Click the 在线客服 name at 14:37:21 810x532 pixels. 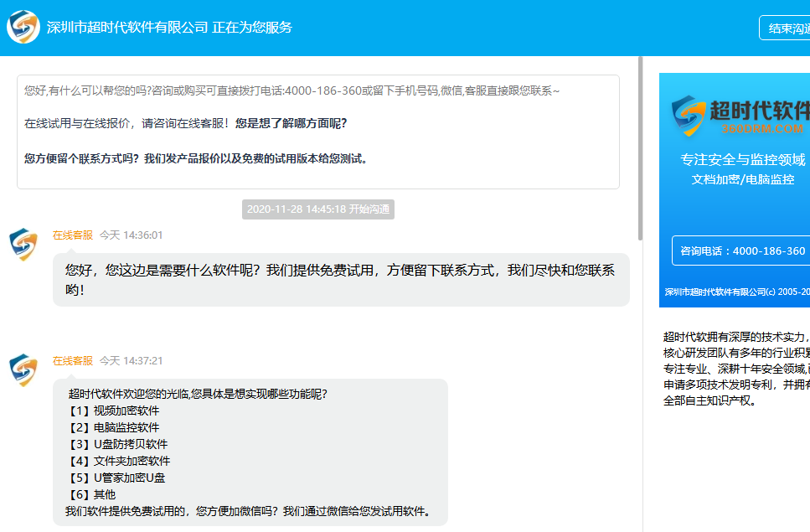[x=73, y=361]
